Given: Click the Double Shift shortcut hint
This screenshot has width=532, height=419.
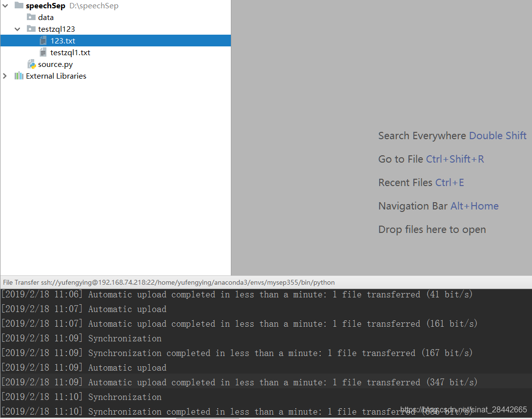Looking at the screenshot, I should (x=498, y=136).
